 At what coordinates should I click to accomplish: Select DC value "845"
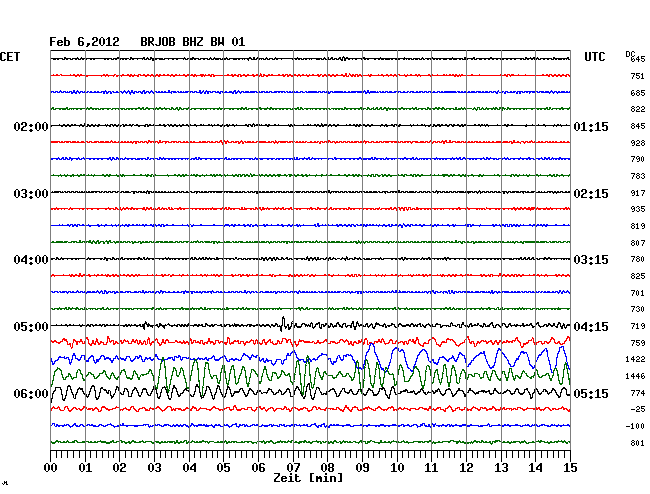click(x=638, y=126)
